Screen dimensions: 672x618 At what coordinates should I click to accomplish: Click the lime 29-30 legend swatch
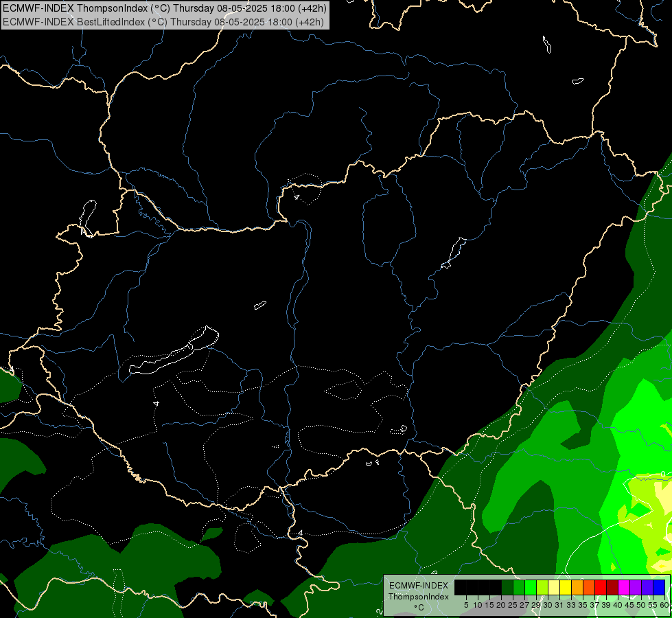tap(542, 587)
